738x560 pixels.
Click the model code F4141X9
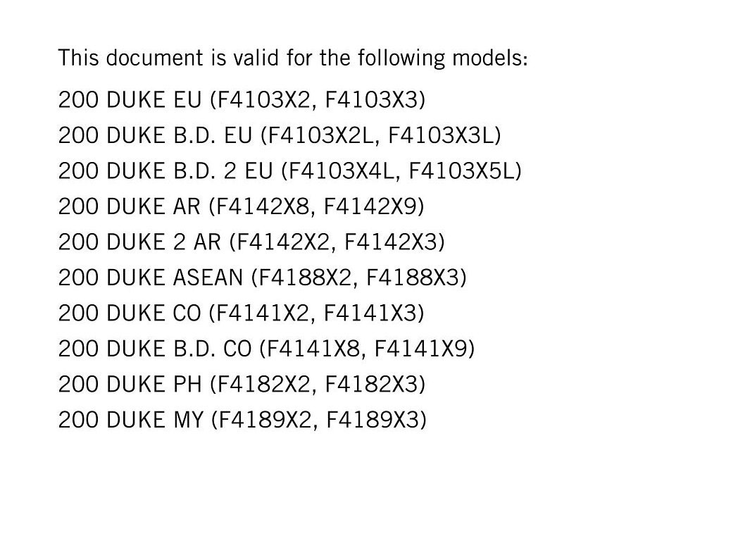point(421,349)
